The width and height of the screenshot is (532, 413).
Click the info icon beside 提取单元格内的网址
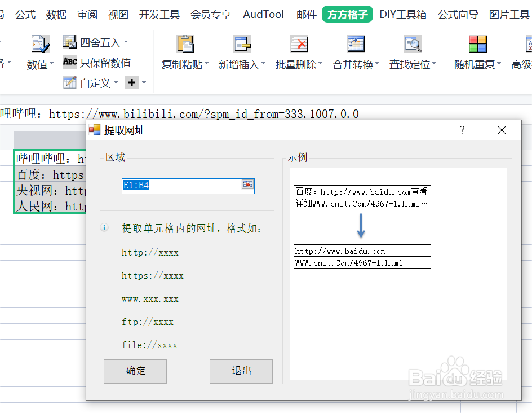104,227
